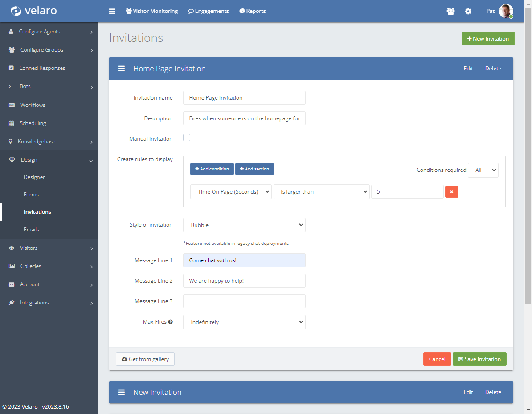Go to Canned Responses in sidebar
The image size is (532, 414).
click(x=42, y=68)
